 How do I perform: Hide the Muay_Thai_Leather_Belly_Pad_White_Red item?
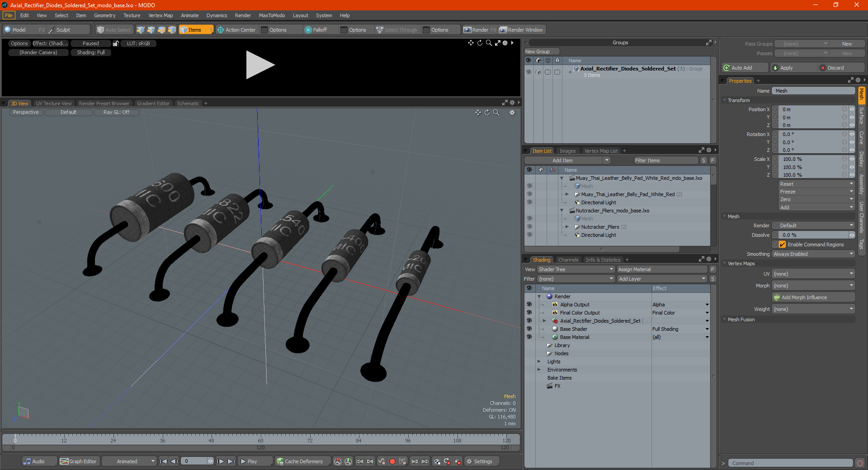click(x=529, y=194)
